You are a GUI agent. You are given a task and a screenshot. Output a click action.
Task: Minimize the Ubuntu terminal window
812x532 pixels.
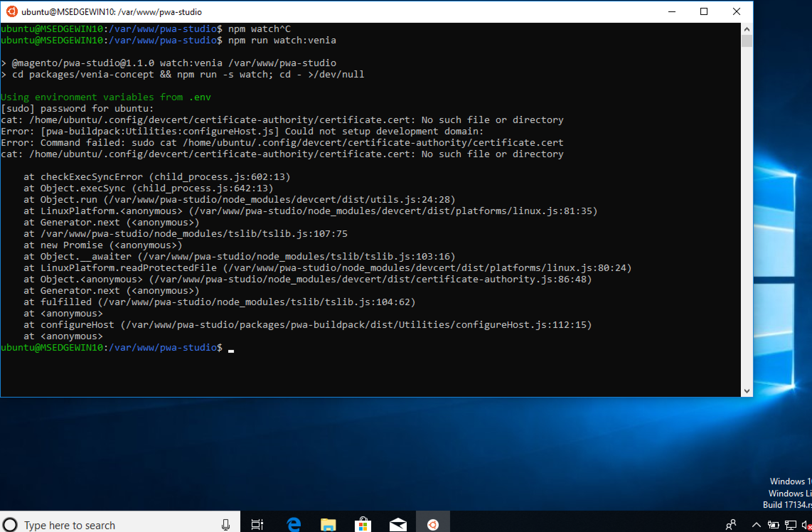coord(672,11)
